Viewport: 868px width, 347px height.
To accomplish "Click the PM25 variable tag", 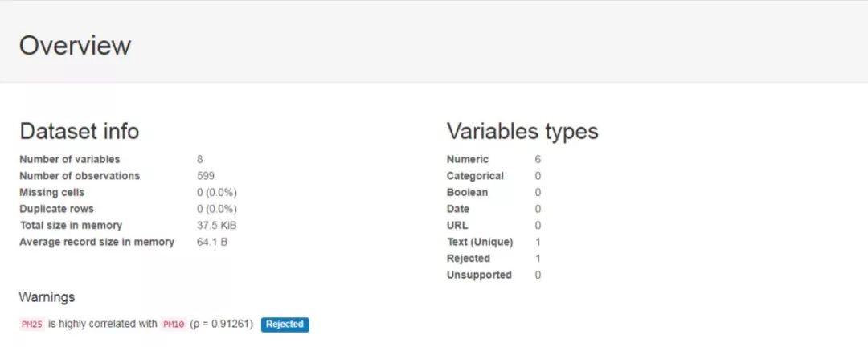I will [x=31, y=325].
